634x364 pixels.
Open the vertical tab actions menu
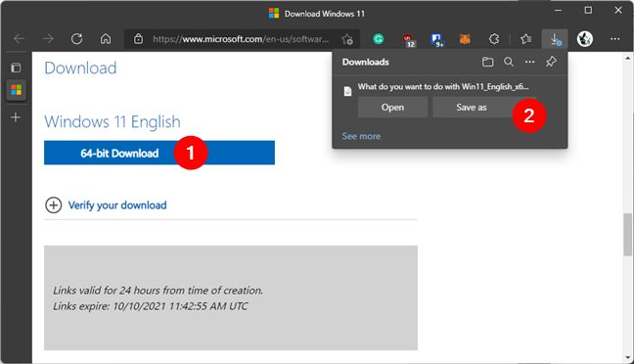tap(16, 68)
